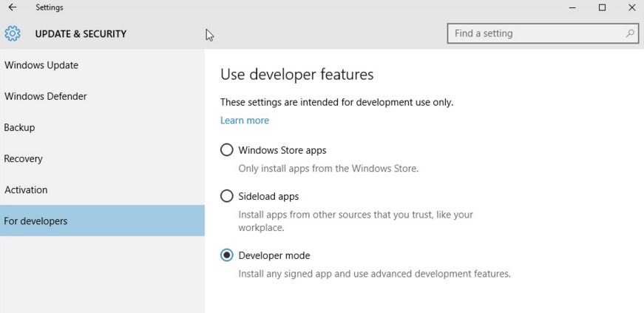Close the Settings window

click(x=631, y=7)
